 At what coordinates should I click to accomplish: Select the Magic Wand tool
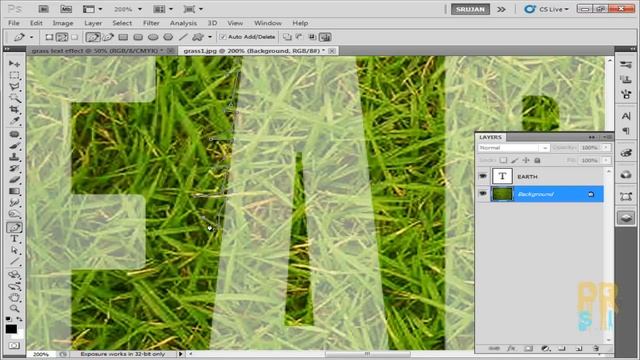tap(14, 98)
